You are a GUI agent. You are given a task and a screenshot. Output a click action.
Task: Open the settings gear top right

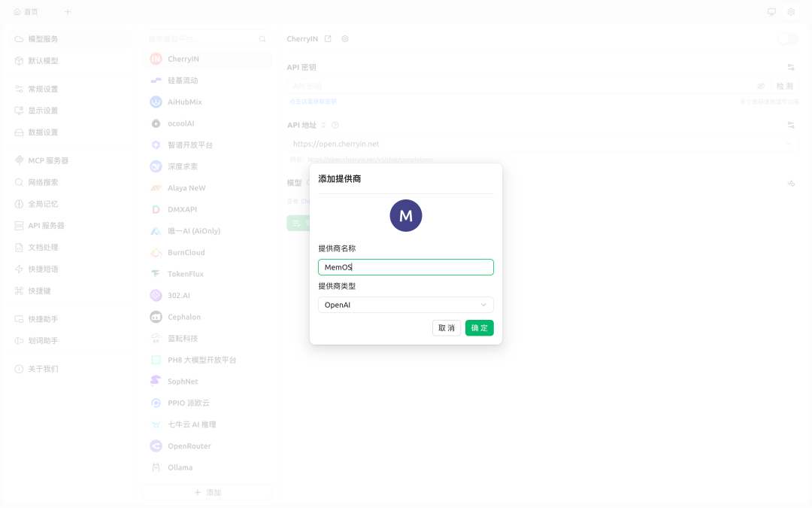791,12
